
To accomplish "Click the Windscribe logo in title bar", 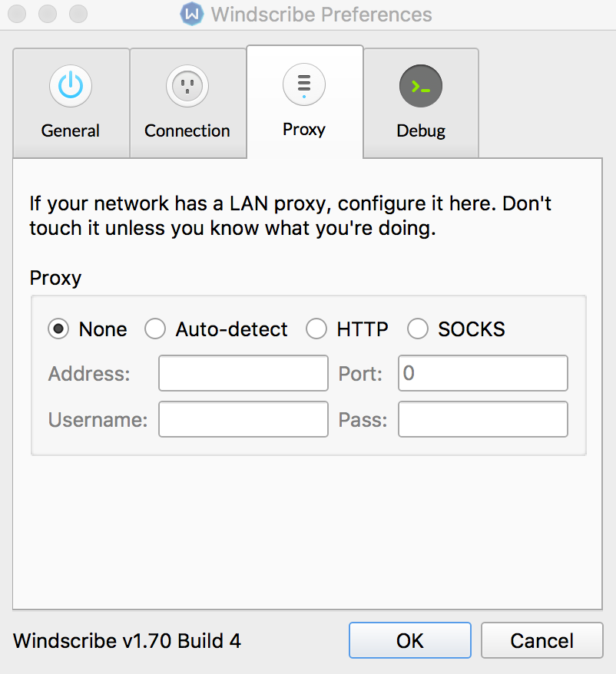I will [191, 14].
